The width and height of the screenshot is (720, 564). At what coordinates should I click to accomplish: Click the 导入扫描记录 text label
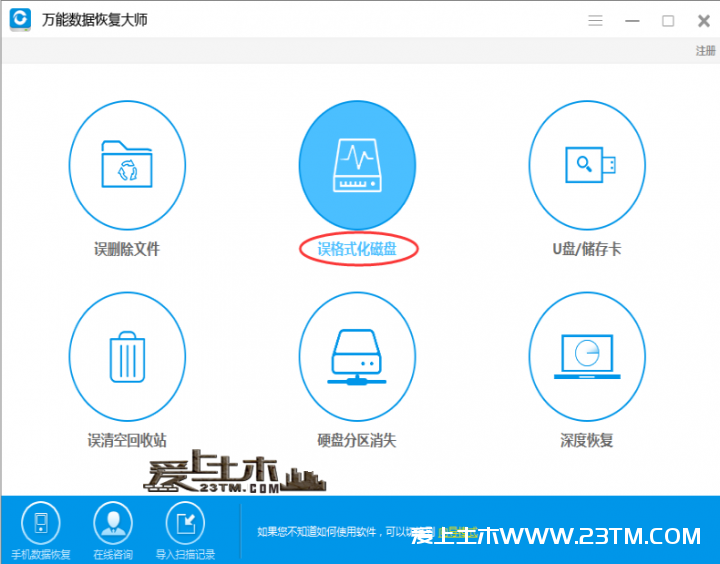point(185,554)
